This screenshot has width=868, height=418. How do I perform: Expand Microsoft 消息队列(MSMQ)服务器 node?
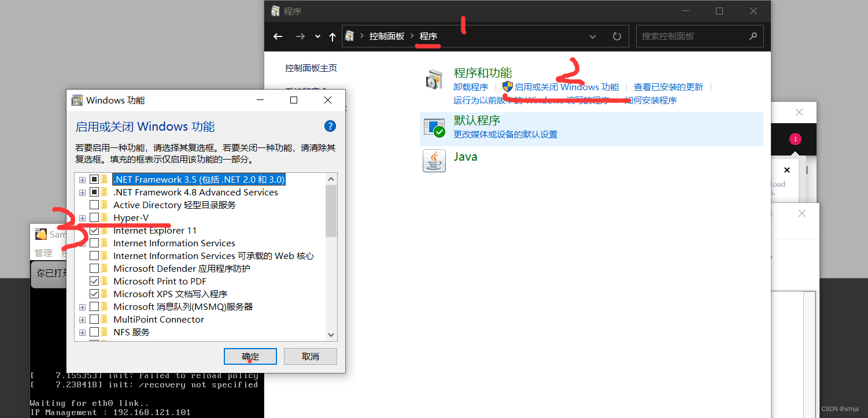click(82, 307)
